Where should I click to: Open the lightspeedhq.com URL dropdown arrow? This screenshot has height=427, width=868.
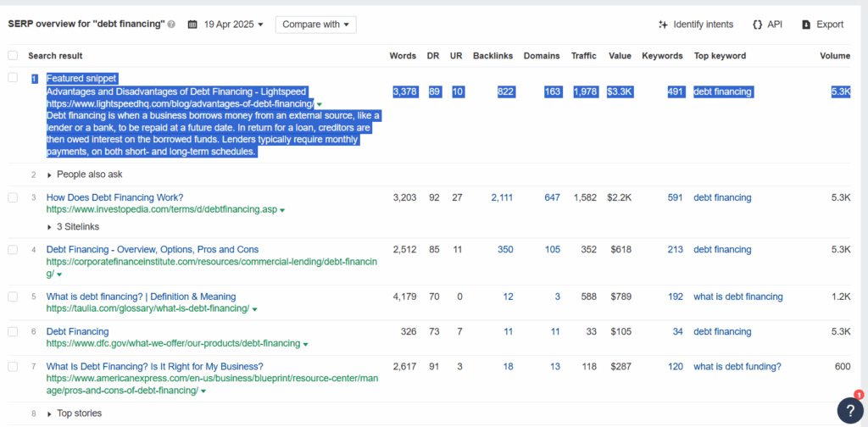click(x=320, y=104)
